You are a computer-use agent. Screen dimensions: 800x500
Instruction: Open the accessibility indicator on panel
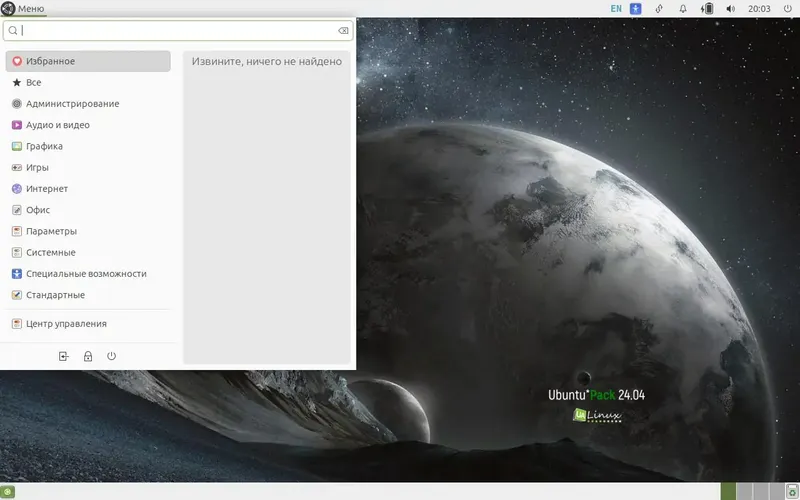(x=636, y=9)
